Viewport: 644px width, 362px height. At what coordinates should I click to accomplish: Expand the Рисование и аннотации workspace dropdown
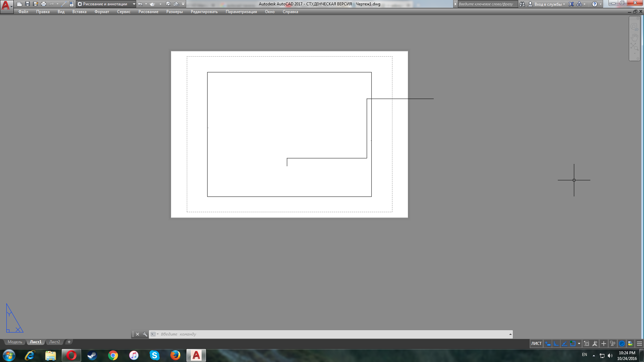[x=134, y=4]
